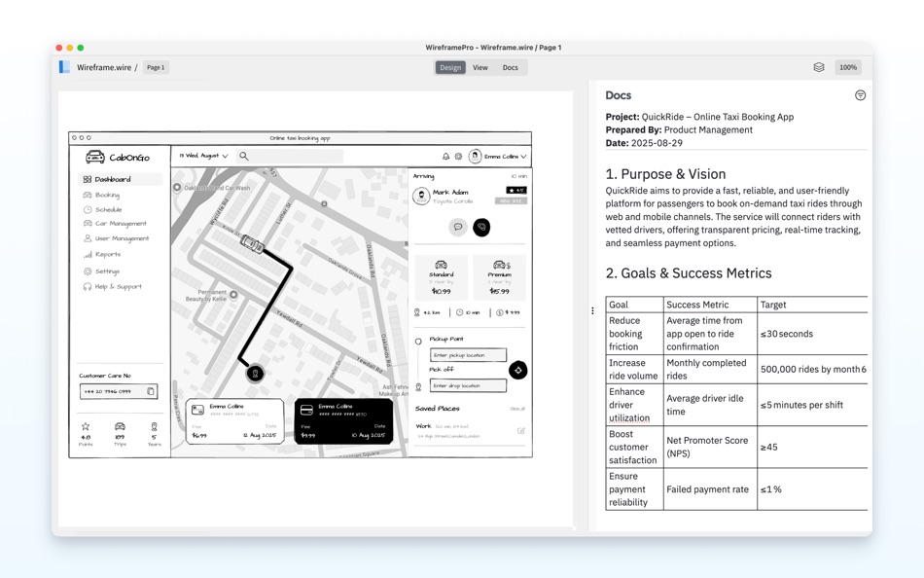The height and width of the screenshot is (578, 924).
Task: Click the phone icon to call Mark Adam
Action: 480,228
